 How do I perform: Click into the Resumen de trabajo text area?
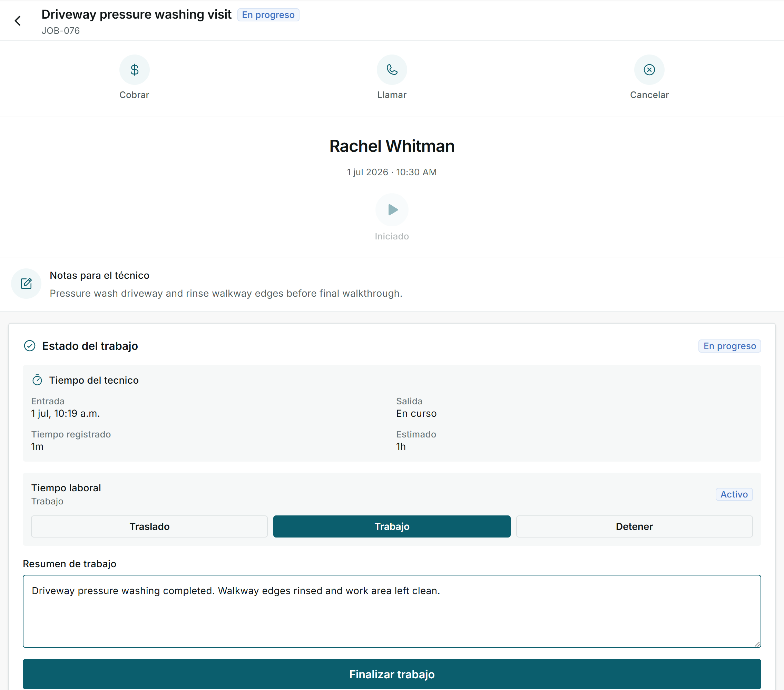(392, 611)
